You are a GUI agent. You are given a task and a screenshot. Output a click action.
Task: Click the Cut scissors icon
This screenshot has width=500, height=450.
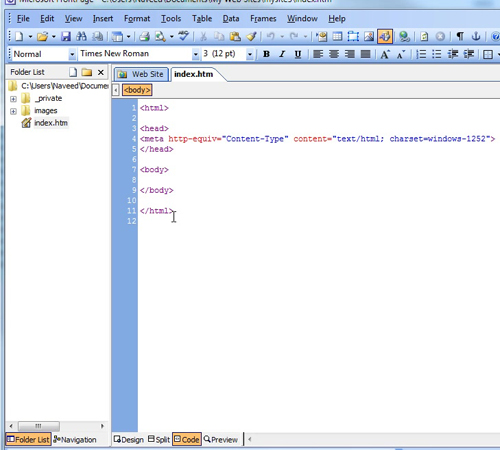(203, 36)
